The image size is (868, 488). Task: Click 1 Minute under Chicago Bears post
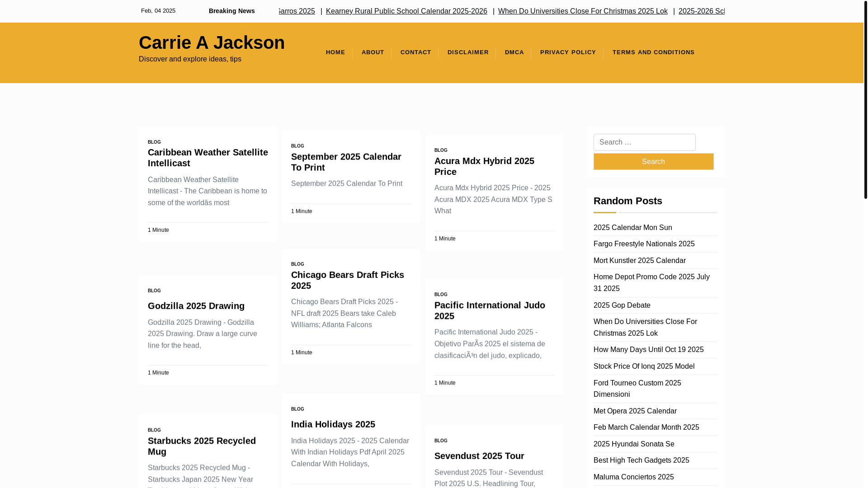[x=302, y=352]
